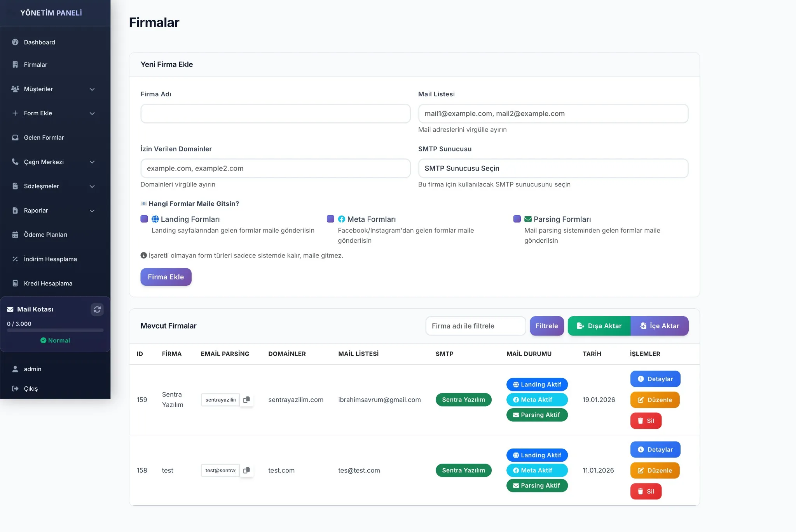Focus the Firma adı ile filtrele field
Image resolution: width=796 pixels, height=532 pixels.
pos(475,326)
